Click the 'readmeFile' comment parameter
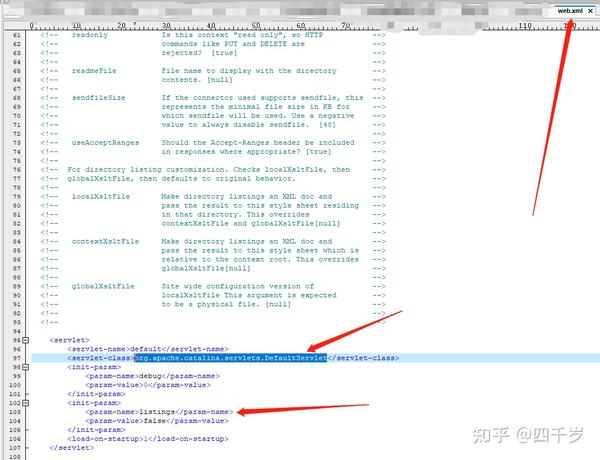 point(94,71)
